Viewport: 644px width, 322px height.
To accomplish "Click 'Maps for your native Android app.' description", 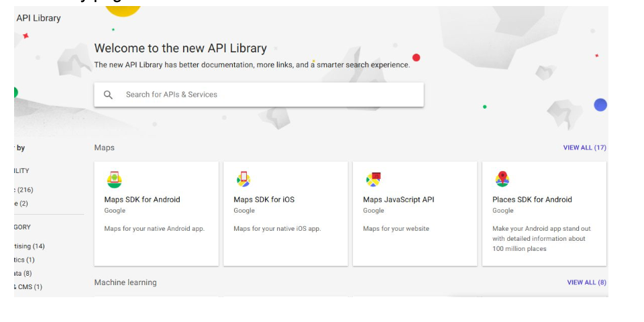I will (x=154, y=229).
